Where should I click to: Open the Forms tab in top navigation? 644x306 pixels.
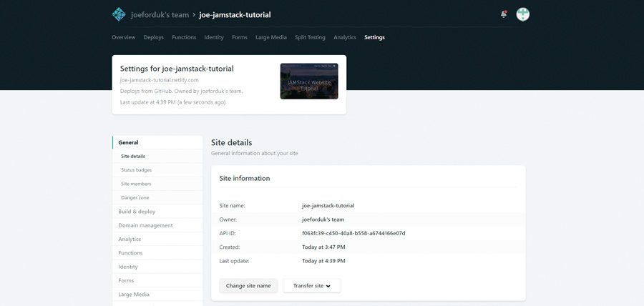coord(240,37)
